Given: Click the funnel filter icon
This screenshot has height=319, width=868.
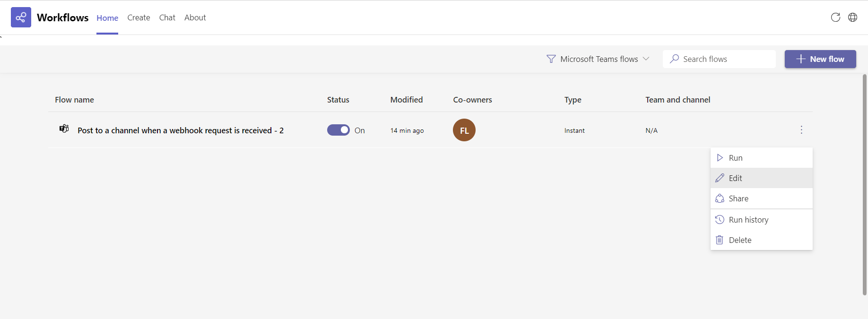Looking at the screenshot, I should (551, 59).
